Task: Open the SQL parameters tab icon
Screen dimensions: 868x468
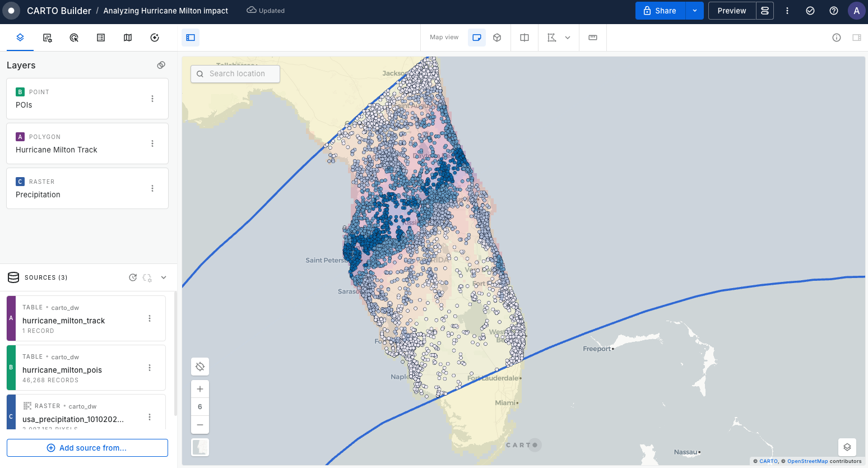Action: coord(155,38)
